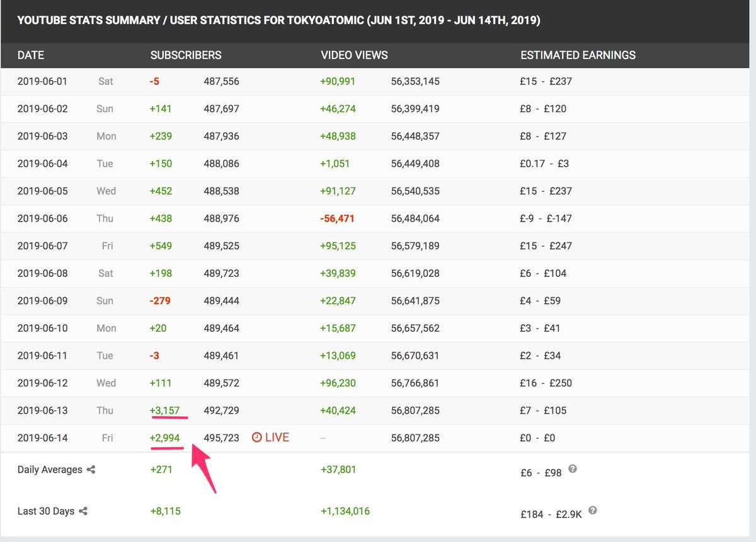Click the subscriber change +549

(x=161, y=246)
